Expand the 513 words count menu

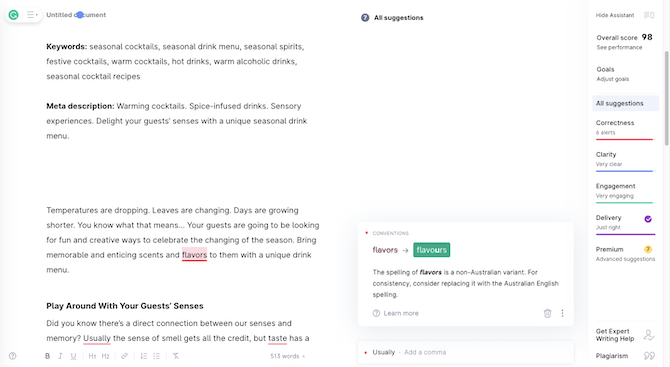(x=288, y=356)
